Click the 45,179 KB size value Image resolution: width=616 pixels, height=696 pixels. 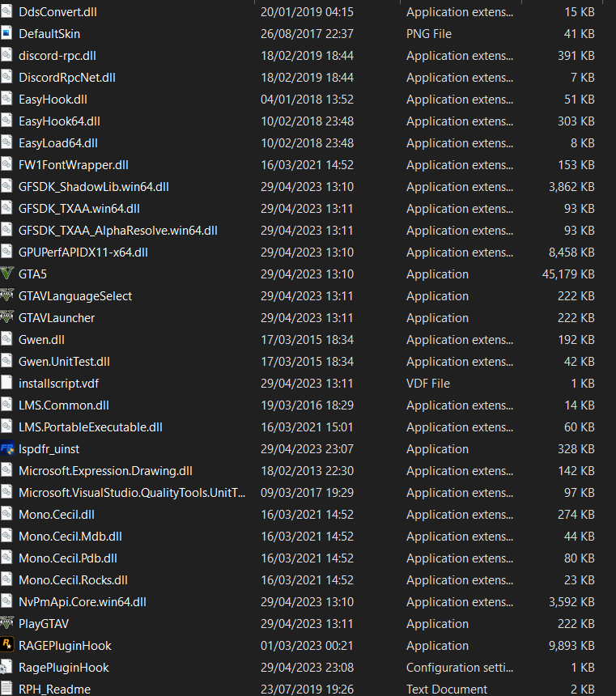coord(568,274)
